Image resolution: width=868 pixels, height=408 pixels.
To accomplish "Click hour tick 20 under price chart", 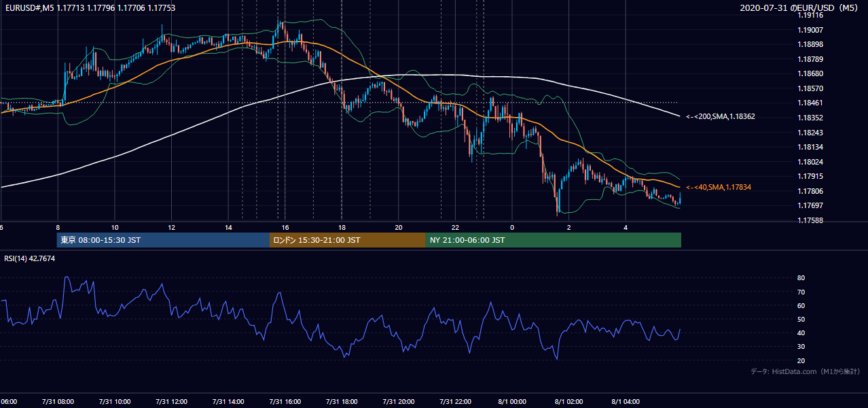I will (x=399, y=227).
